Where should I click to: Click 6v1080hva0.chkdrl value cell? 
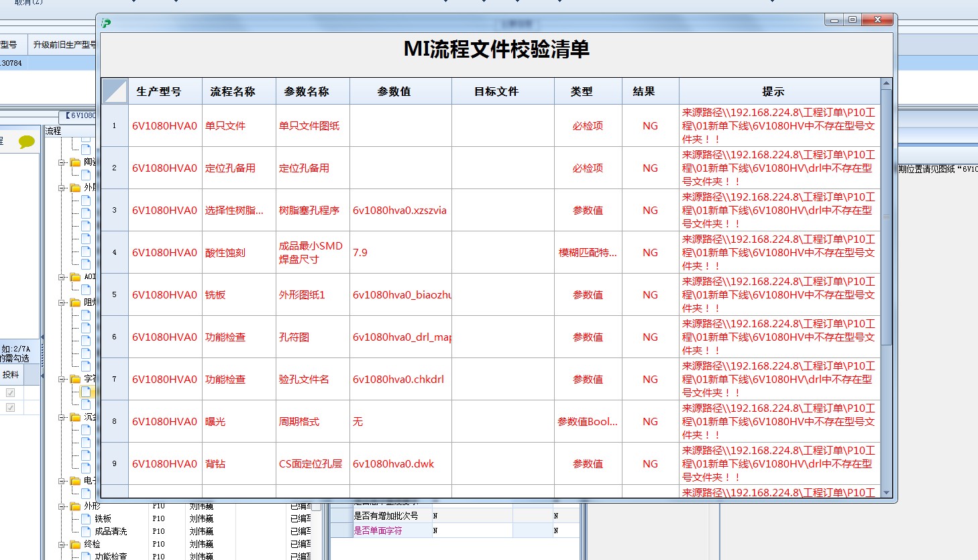click(x=400, y=379)
